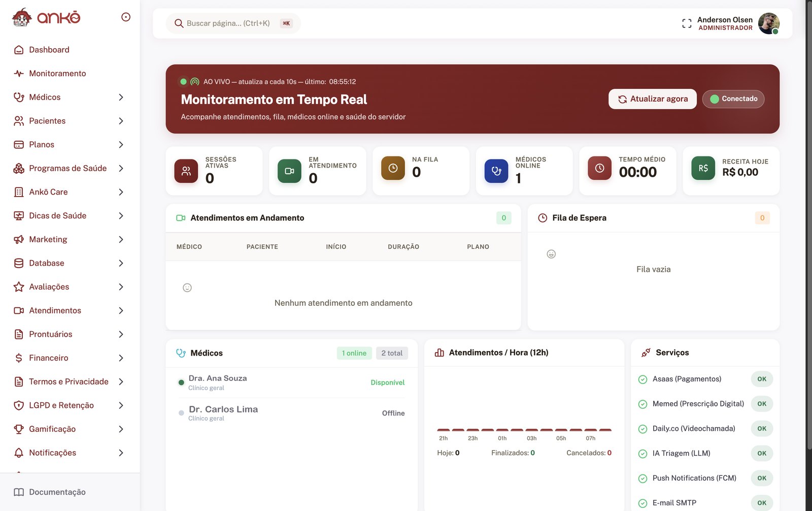Expand the Marketing menu chevron
The width and height of the screenshot is (812, 511).
point(121,239)
